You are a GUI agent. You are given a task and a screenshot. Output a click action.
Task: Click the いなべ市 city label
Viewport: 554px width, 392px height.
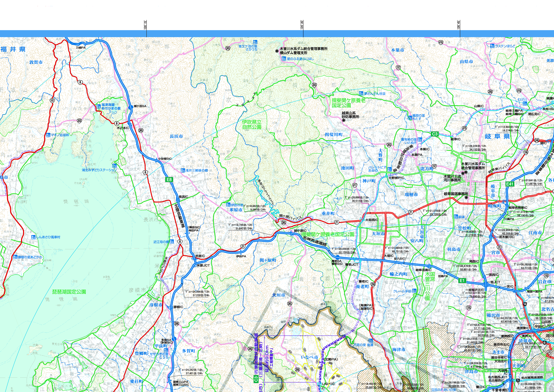click(x=310, y=357)
